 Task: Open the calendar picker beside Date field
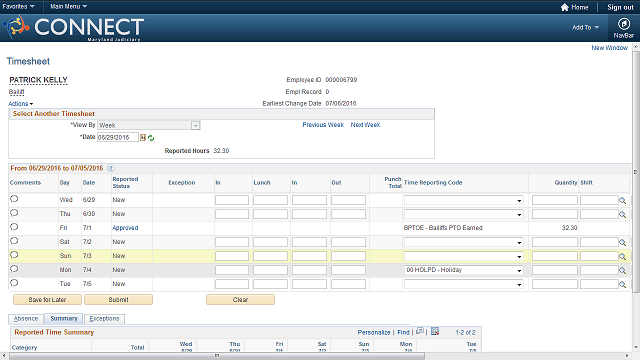click(143, 138)
